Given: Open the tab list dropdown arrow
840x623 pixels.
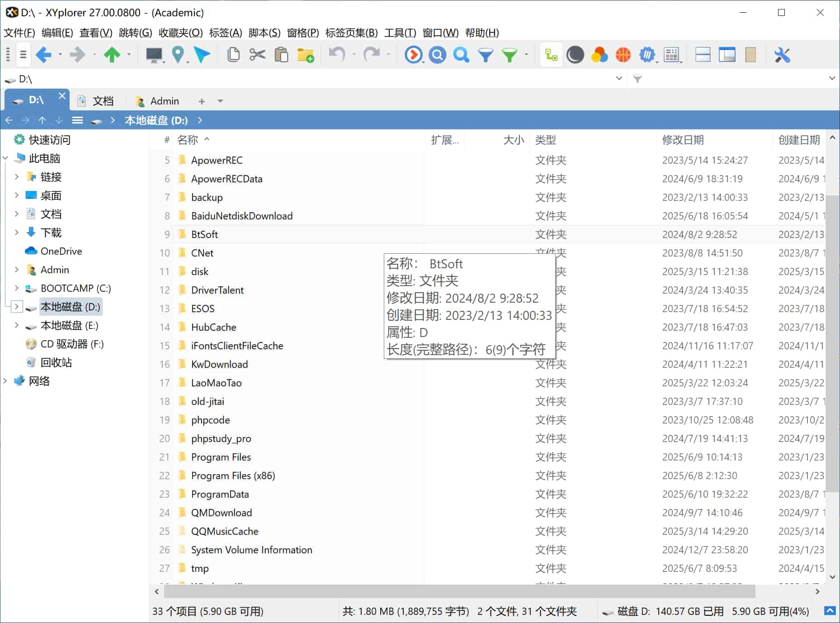Looking at the screenshot, I should 220,101.
